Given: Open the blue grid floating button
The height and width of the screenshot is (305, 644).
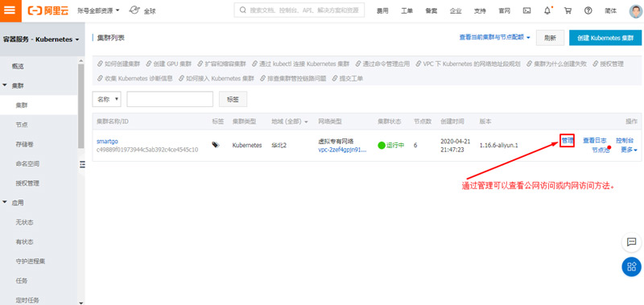Looking at the screenshot, I should tap(632, 267).
